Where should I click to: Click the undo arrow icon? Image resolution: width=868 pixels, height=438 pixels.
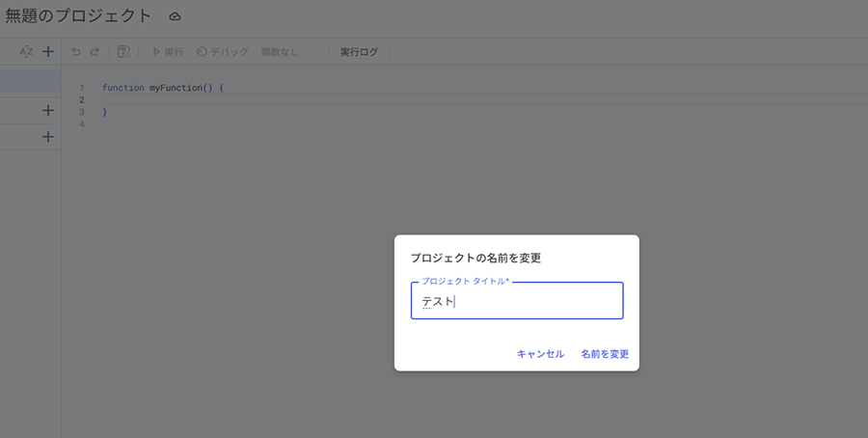click(x=76, y=52)
